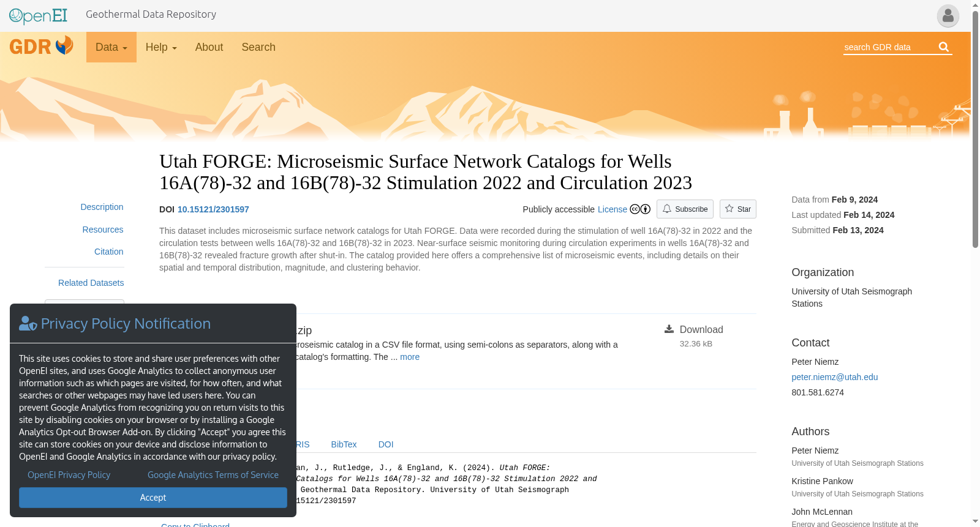Image resolution: width=980 pixels, height=527 pixels.
Task: Switch to the BibTex citation tab
Action: [x=344, y=444]
